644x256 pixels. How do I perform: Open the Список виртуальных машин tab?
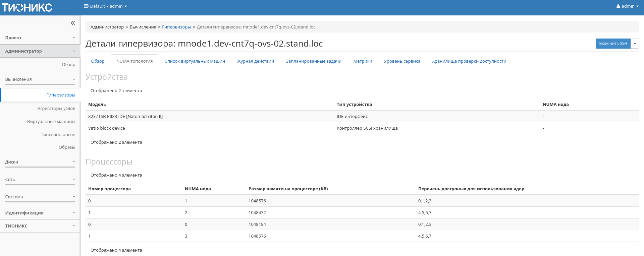(195, 61)
